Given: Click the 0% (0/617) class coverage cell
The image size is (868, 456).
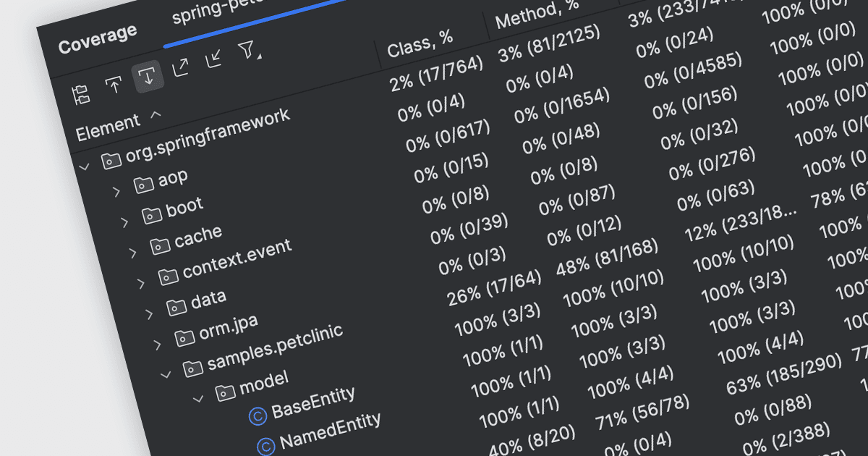Looking at the screenshot, I should (x=448, y=137).
